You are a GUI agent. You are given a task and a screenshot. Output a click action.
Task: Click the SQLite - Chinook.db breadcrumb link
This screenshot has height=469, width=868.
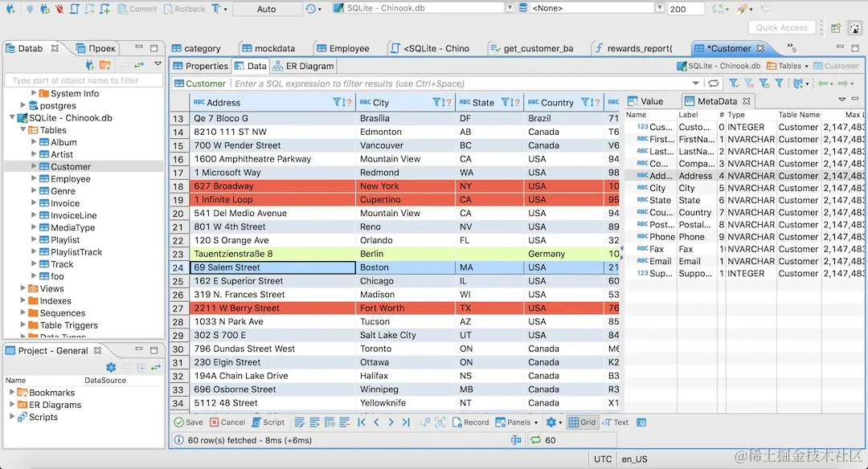click(719, 66)
